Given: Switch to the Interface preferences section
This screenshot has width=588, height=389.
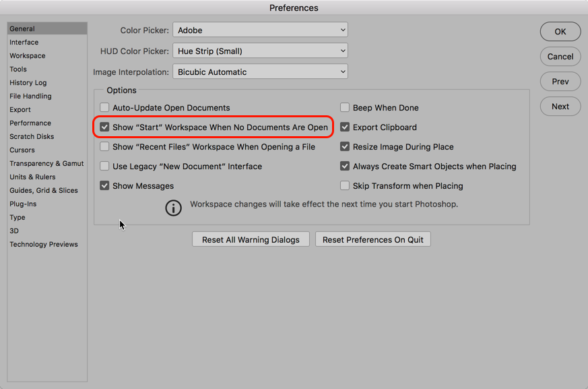Looking at the screenshot, I should click(24, 42).
